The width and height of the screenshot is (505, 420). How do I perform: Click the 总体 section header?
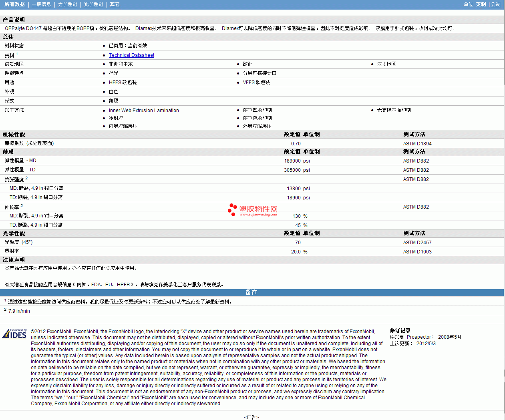pos(8,37)
